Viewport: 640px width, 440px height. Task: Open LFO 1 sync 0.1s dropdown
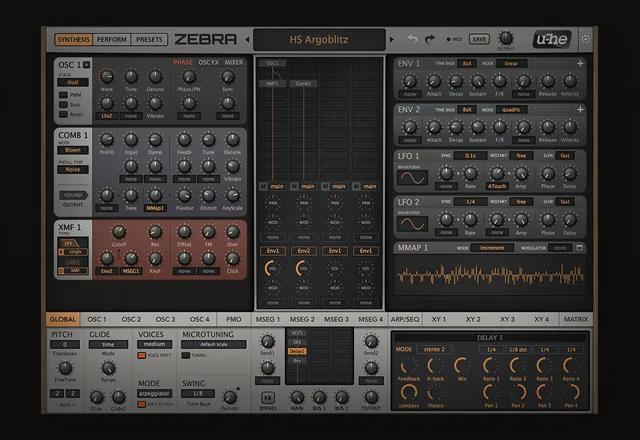click(470, 156)
